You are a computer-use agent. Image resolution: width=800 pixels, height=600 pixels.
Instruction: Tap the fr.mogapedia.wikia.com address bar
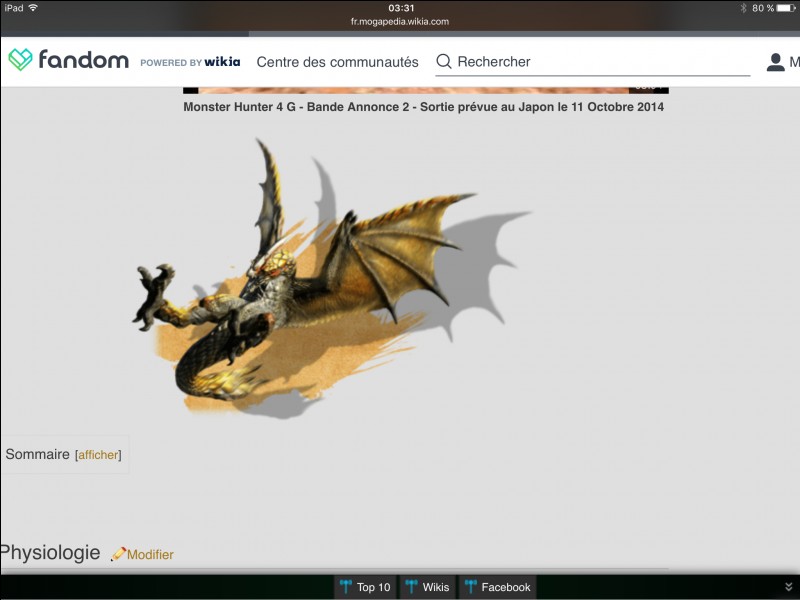pos(400,22)
